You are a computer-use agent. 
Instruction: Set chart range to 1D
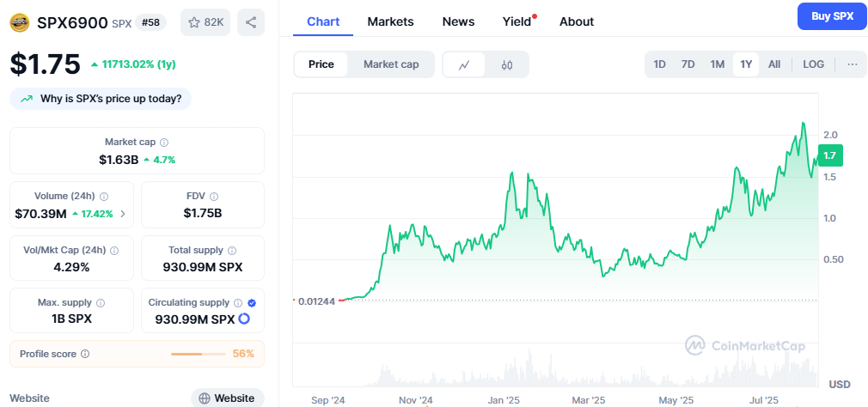659,64
